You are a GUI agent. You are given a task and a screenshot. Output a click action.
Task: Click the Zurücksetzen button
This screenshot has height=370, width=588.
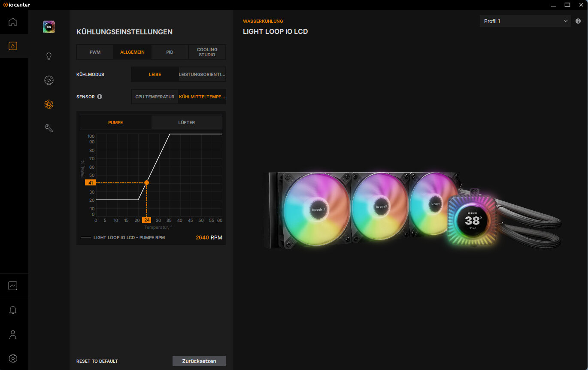point(199,361)
